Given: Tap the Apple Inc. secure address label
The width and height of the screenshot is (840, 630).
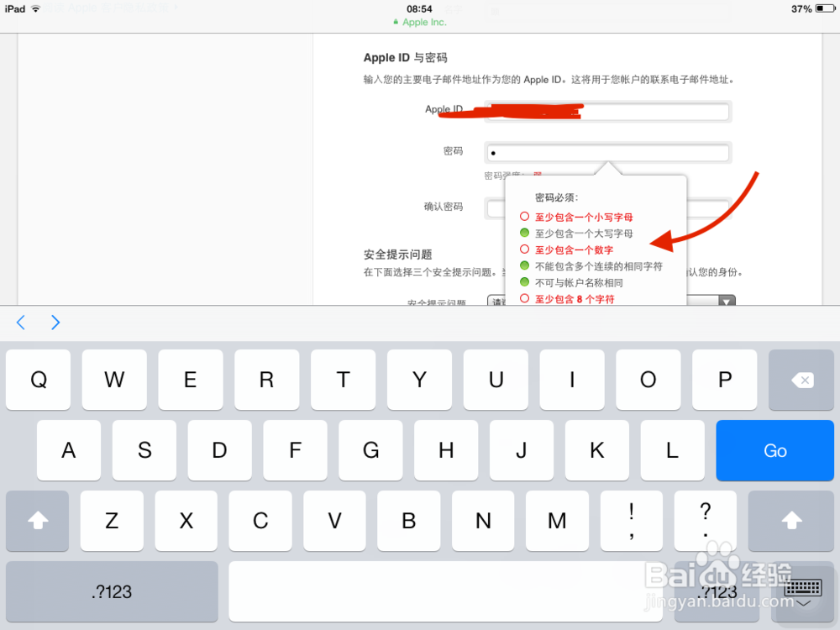Looking at the screenshot, I should pos(419,22).
